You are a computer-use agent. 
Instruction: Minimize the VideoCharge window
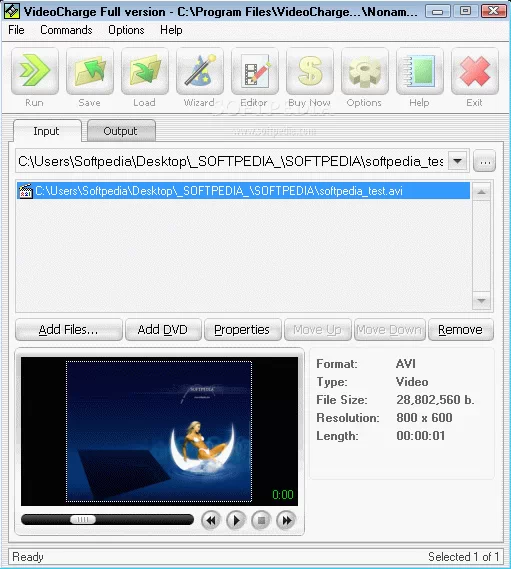coord(437,11)
